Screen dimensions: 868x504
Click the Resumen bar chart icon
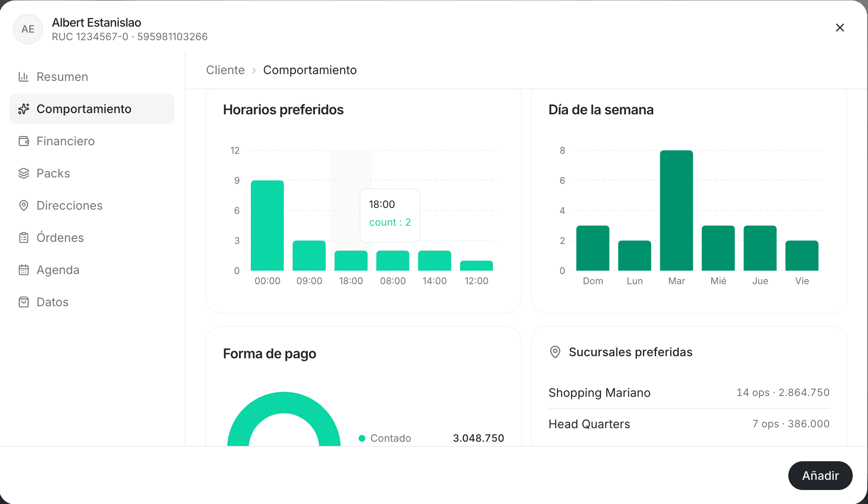[x=24, y=77]
